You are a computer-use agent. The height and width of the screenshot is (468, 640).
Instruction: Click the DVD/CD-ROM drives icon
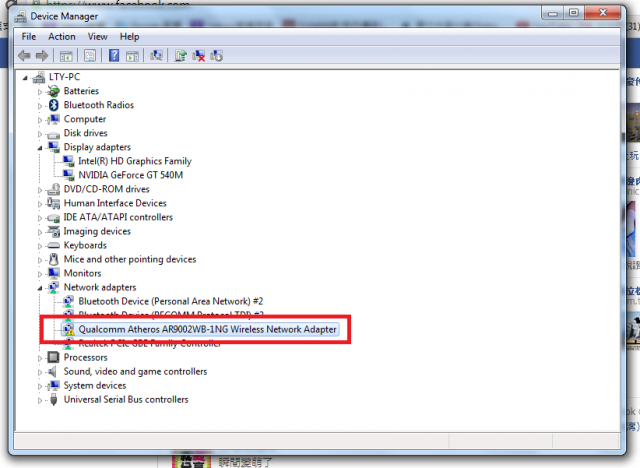(53, 189)
